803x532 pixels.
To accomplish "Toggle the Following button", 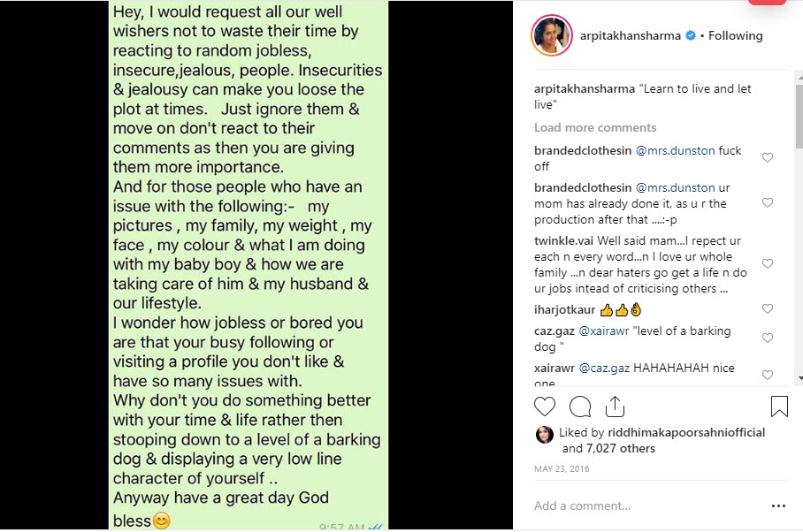I will click(x=735, y=36).
